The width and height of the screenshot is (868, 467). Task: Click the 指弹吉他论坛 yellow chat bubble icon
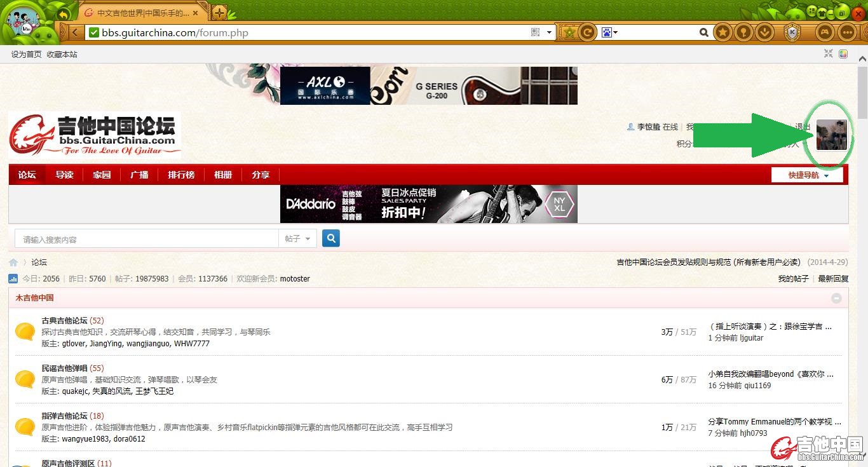tap(25, 427)
